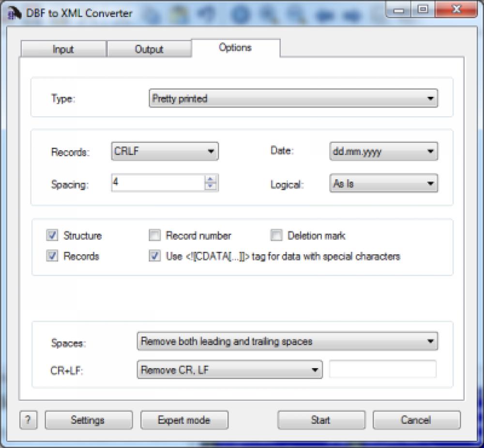Uncheck the Structure option
The height and width of the screenshot is (448, 484).
tap(52, 235)
